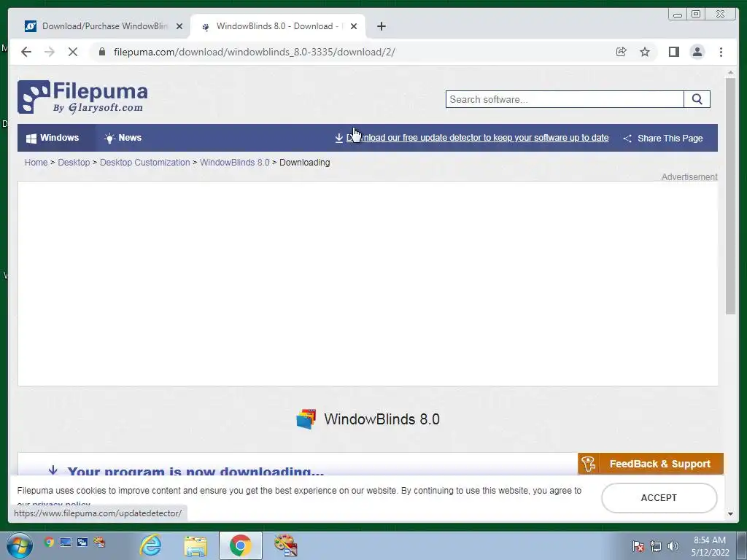
Task: Open a new browser tab
Action: [x=381, y=26]
